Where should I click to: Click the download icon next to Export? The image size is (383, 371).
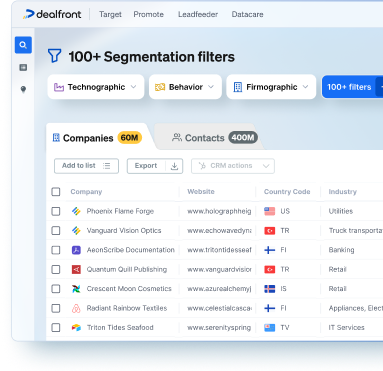(174, 166)
